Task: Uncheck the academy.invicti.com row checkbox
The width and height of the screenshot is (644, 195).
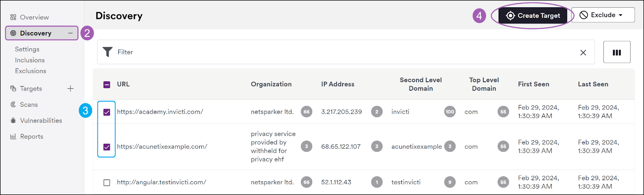Action: click(107, 112)
